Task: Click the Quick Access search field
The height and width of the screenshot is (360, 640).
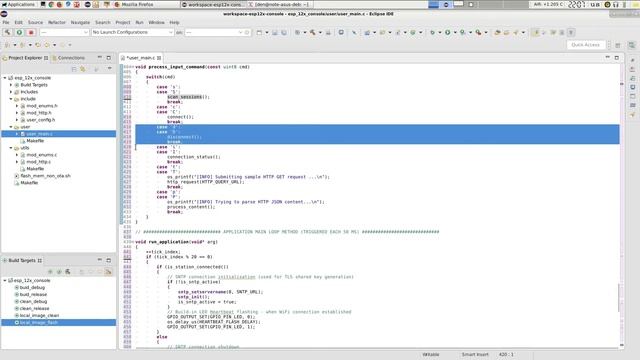Action: [x=586, y=45]
